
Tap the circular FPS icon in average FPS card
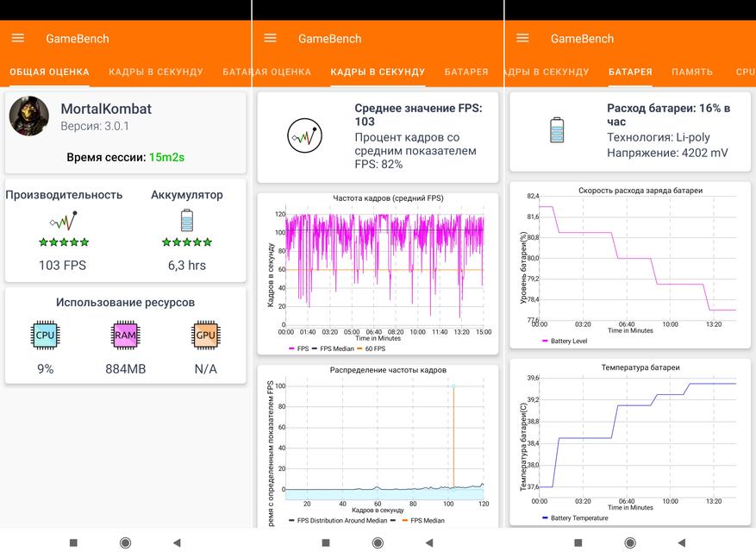(x=304, y=135)
